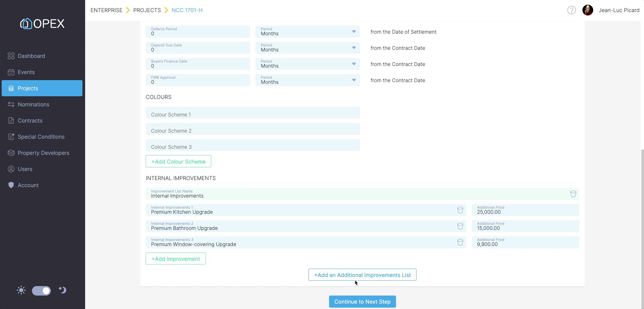Click the Account shield icon

point(11,185)
